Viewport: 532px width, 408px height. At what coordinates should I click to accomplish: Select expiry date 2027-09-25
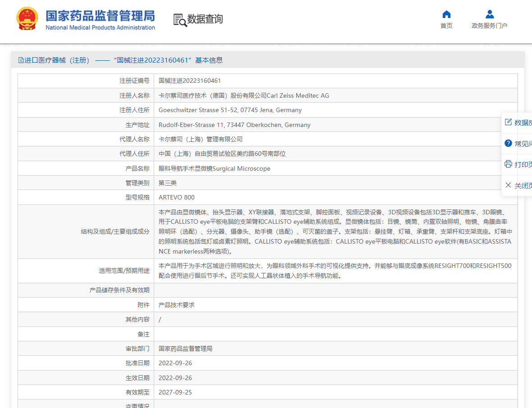click(175, 392)
